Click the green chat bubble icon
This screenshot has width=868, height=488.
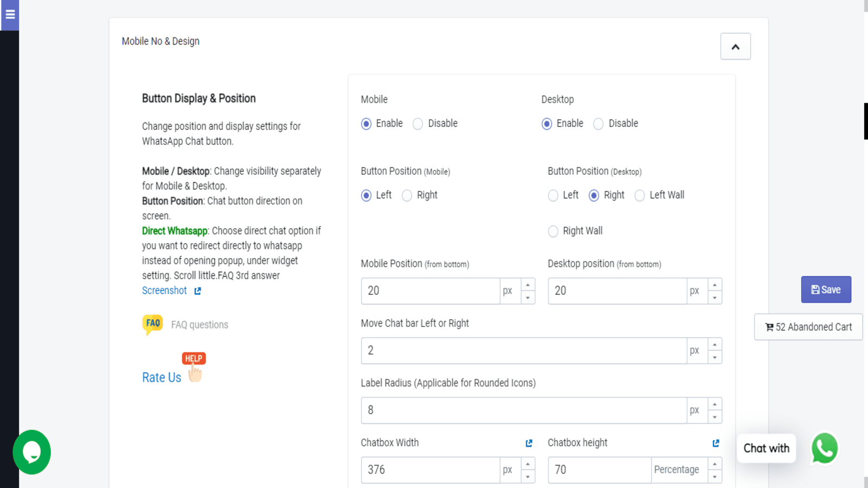coord(31,452)
